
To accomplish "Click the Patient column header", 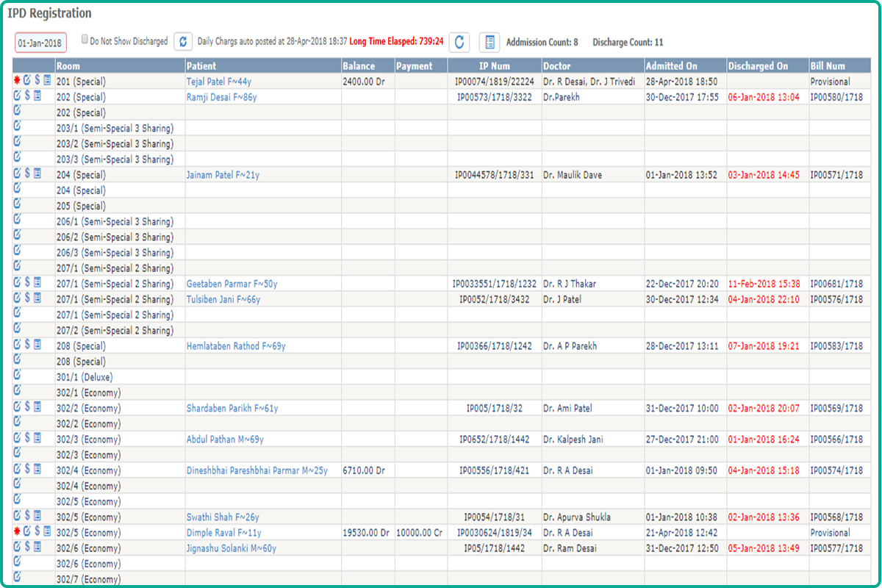I will tap(201, 66).
